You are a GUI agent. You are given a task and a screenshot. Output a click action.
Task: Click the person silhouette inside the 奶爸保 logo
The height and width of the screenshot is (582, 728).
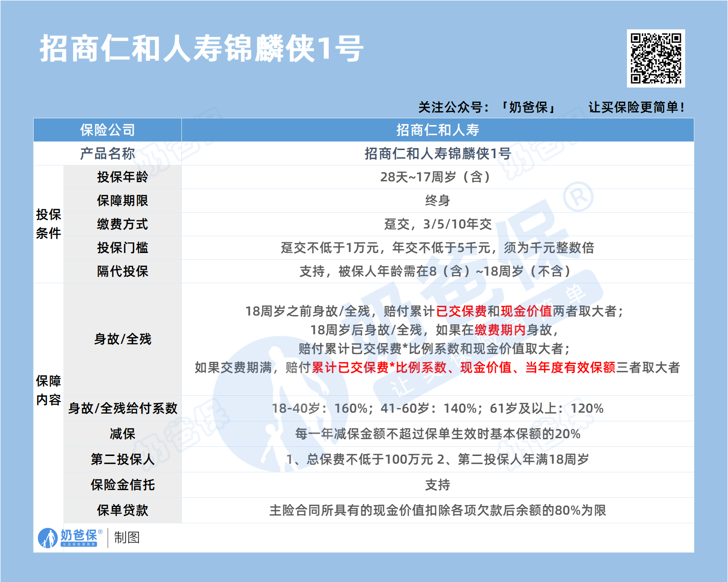point(49,537)
